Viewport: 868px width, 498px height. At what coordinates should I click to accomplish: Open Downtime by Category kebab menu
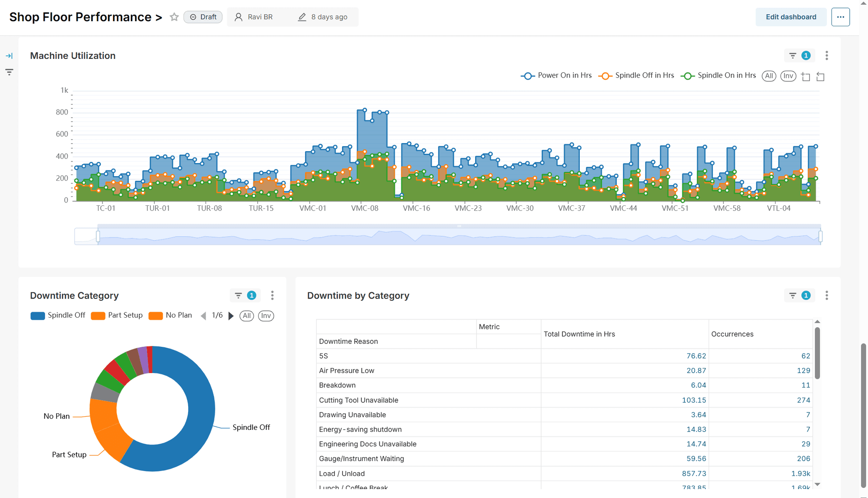826,295
